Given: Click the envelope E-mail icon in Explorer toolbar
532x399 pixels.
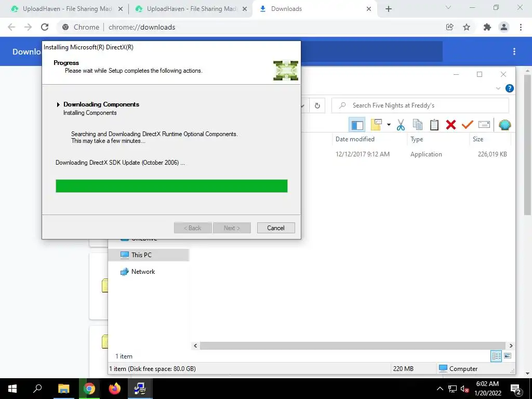Looking at the screenshot, I should [484, 125].
